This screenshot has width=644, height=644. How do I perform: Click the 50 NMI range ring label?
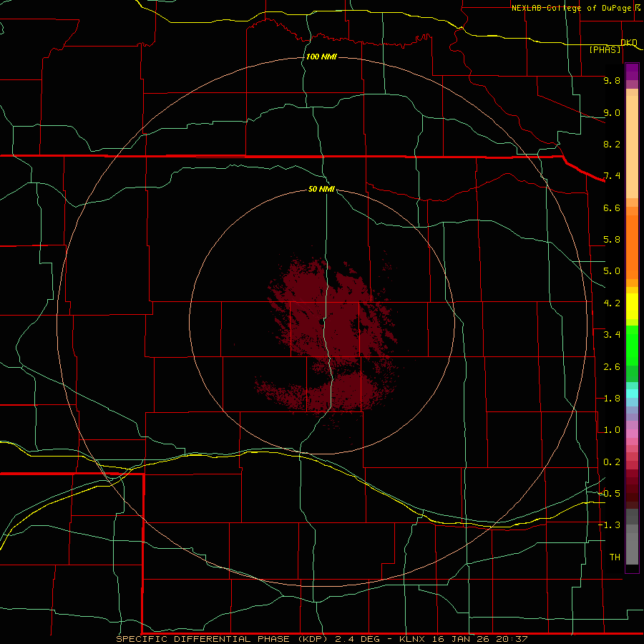coord(321,189)
